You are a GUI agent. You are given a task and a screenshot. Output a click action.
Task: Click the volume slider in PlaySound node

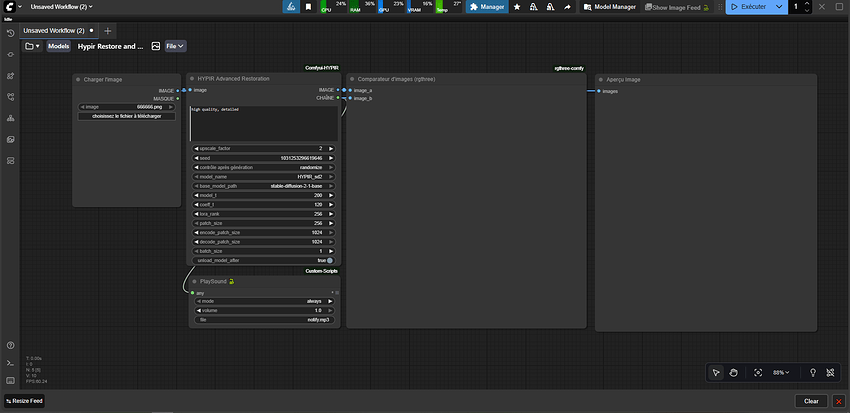(265, 310)
